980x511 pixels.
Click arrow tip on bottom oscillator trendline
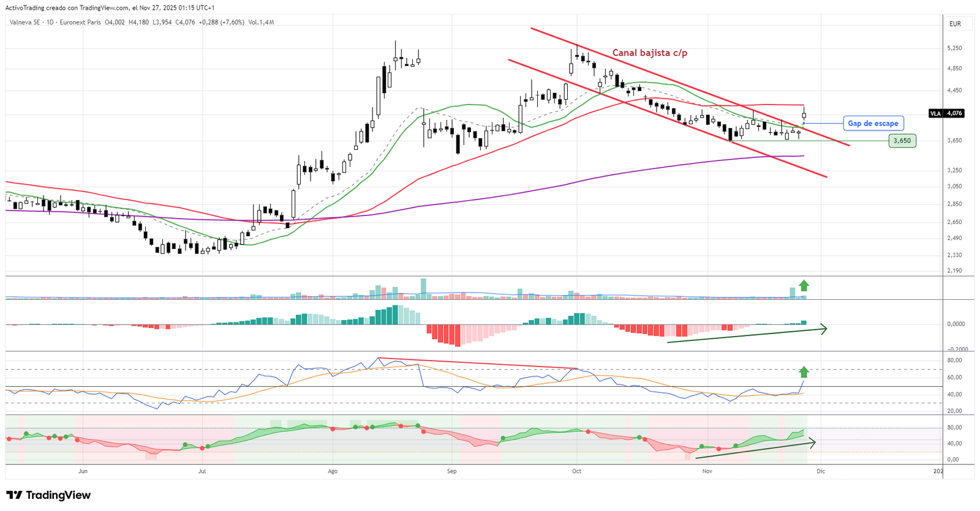pos(813,442)
